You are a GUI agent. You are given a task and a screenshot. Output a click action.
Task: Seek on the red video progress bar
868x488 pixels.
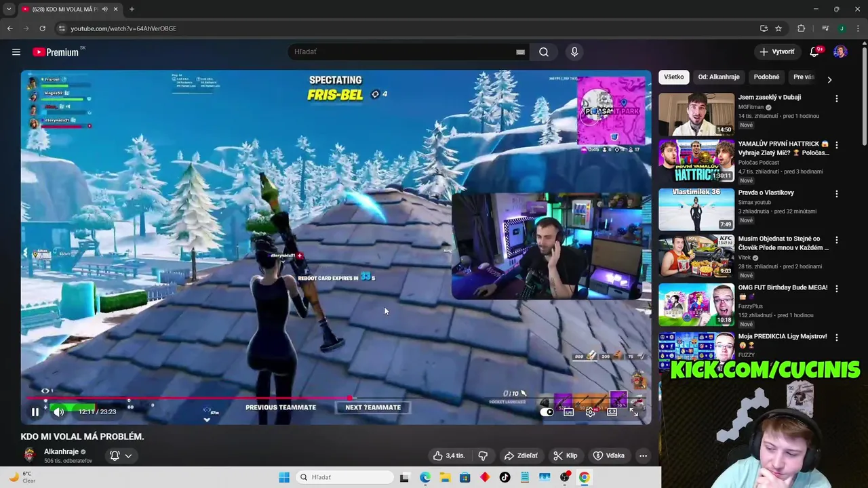336,399
